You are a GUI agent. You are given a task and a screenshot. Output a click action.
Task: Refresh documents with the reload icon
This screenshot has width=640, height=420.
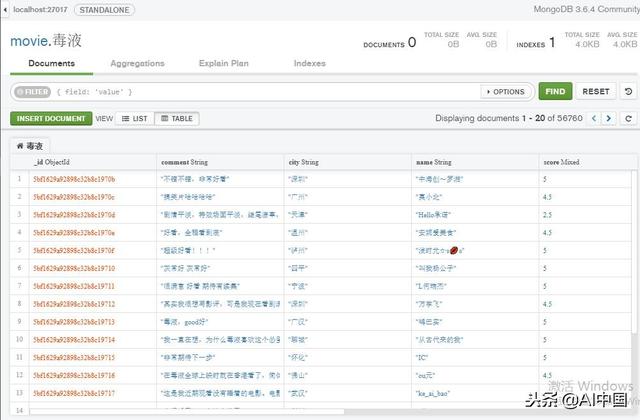(628, 118)
